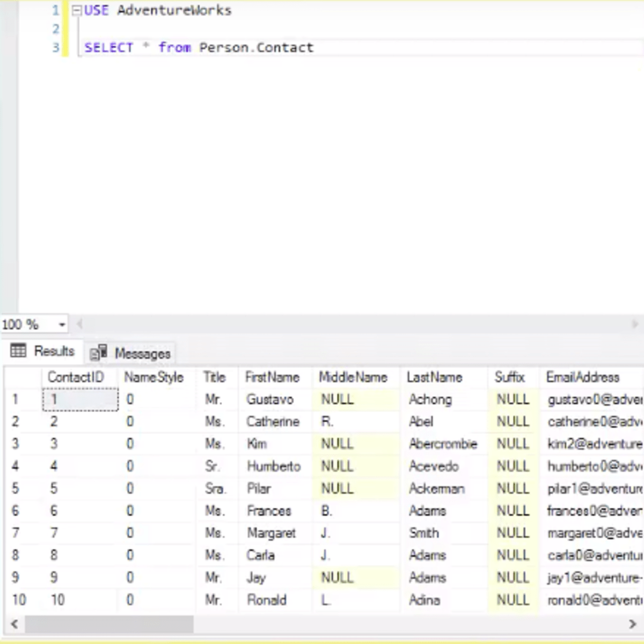
Task: Select the 'jay1@adventure' email cell
Action: 591,577
